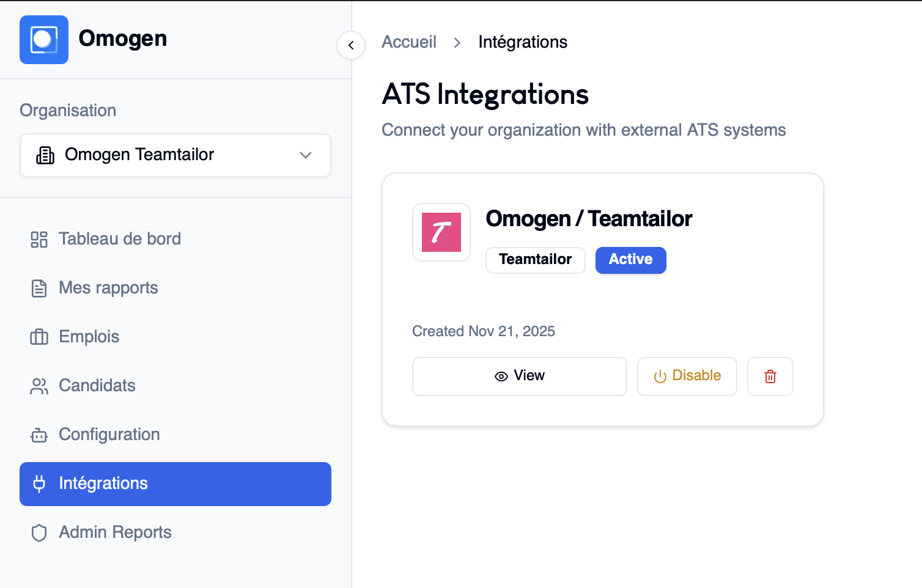Click the people icon for Candidats
This screenshot has height=588, width=922.
39,386
